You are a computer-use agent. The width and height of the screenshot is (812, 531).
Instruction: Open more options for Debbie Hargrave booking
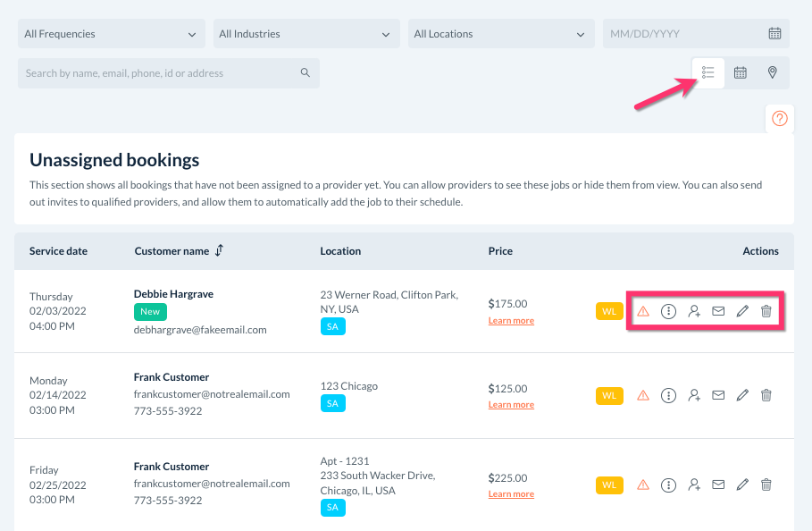click(668, 311)
